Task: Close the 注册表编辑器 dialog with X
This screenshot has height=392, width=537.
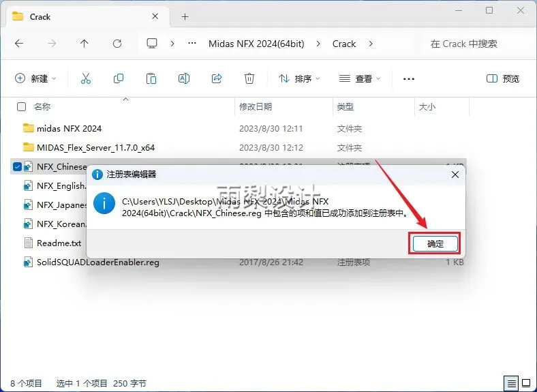Action: [455, 175]
